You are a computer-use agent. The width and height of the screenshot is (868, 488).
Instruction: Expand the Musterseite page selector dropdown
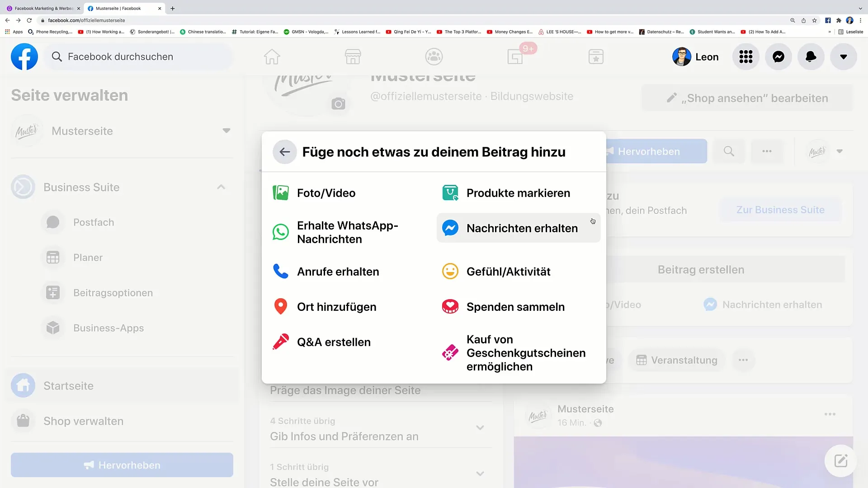[226, 131]
